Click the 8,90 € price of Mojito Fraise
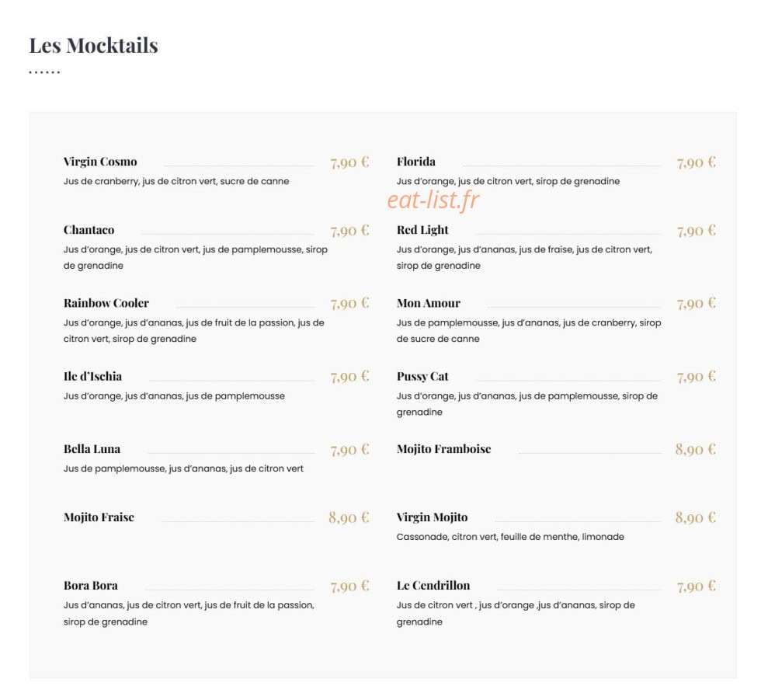Image resolution: width=768 pixels, height=700 pixels. pos(349,517)
